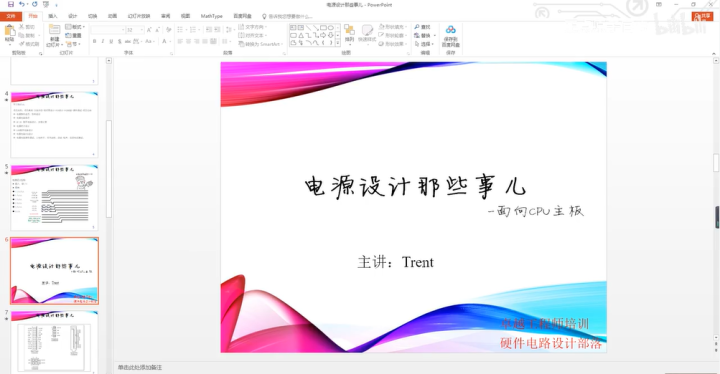Select slide 5 thumbnail in slide panel

54,198
